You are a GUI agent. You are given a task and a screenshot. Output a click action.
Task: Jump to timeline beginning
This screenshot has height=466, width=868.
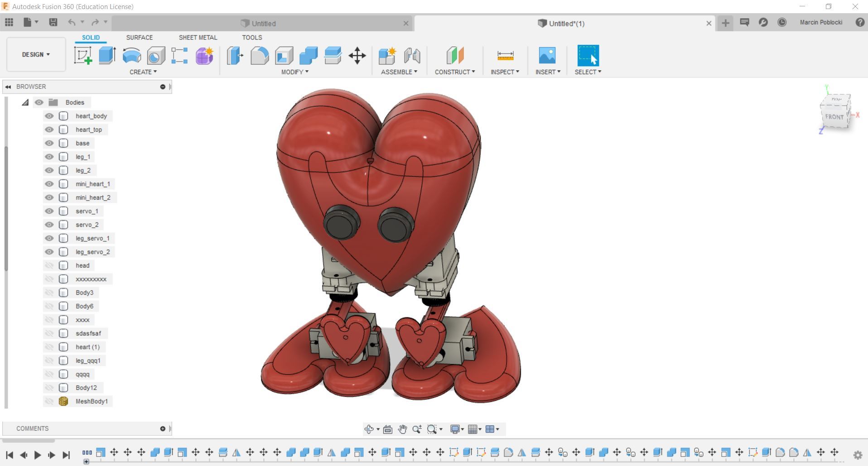pyautogui.click(x=10, y=455)
